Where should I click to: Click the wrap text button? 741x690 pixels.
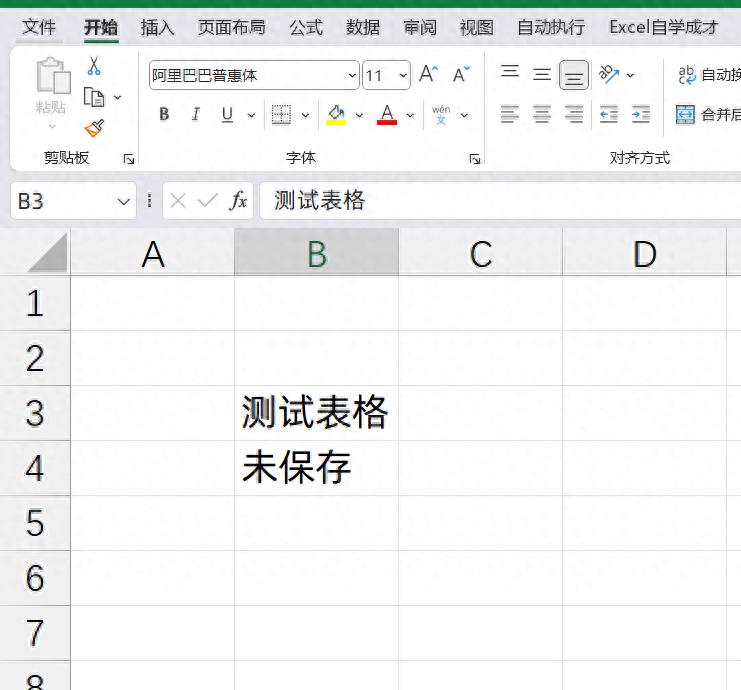pos(709,75)
